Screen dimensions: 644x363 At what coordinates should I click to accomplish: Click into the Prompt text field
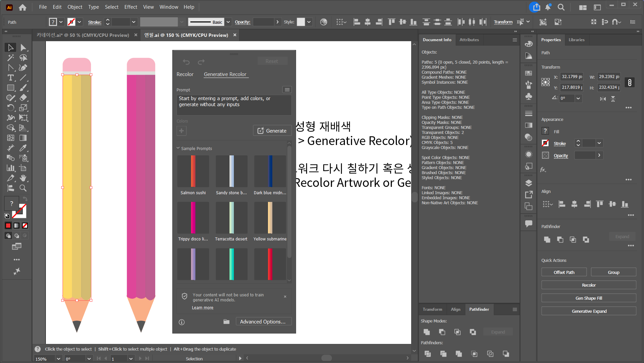coord(234,105)
